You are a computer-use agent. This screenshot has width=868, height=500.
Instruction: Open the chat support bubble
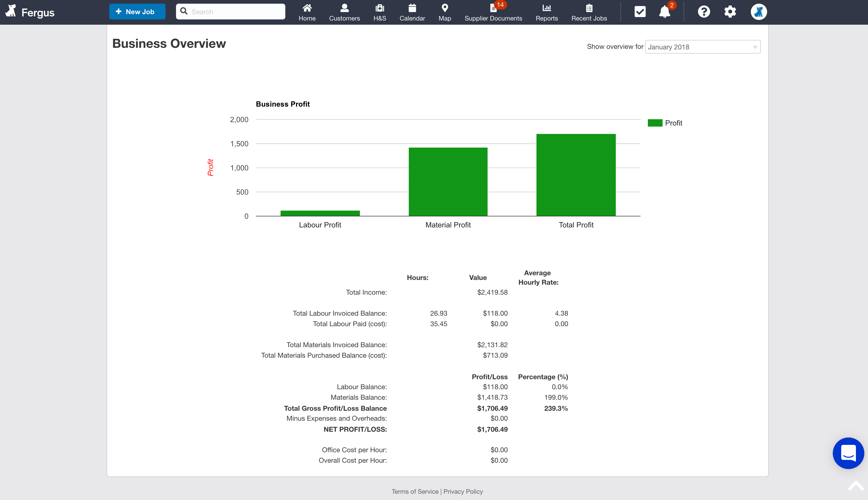click(848, 453)
